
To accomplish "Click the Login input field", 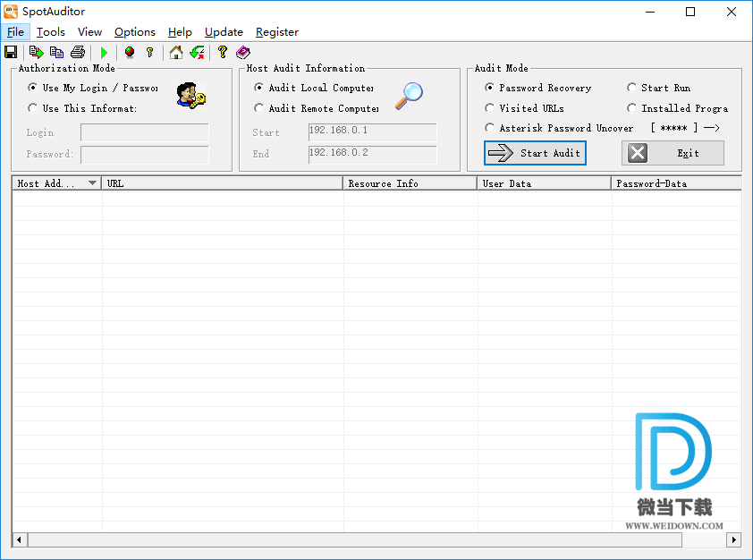I will 145,132.
